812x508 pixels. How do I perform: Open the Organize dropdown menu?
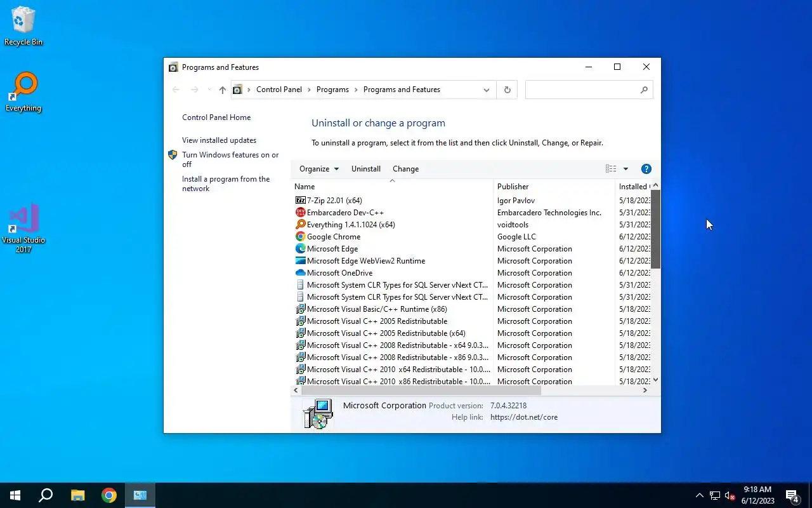(319, 169)
